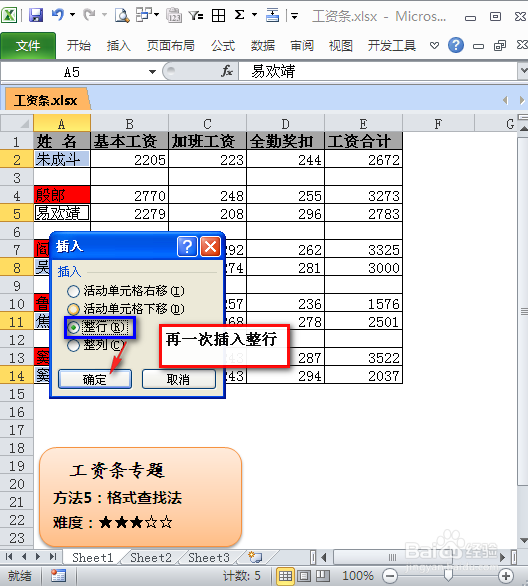Click zoom out minus button

(390, 576)
